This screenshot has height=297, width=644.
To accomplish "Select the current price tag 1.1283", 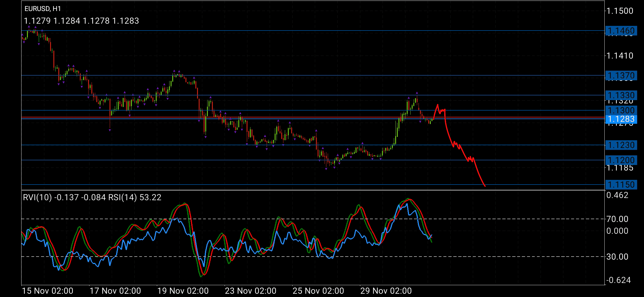I will click(621, 119).
